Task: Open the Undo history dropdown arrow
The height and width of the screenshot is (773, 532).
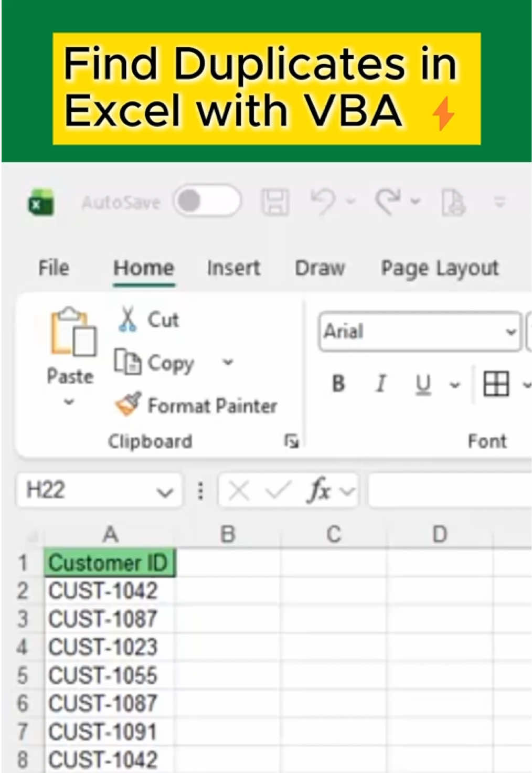Action: [x=351, y=201]
